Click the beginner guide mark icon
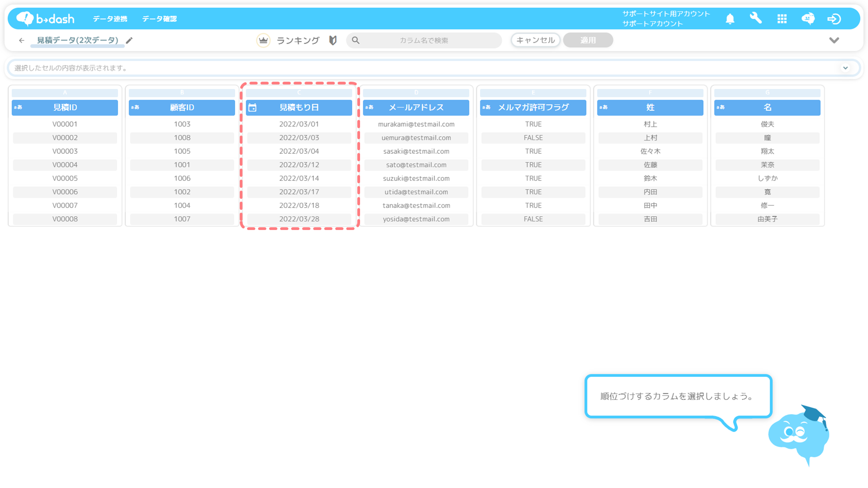This screenshot has width=868, height=488. click(x=333, y=40)
